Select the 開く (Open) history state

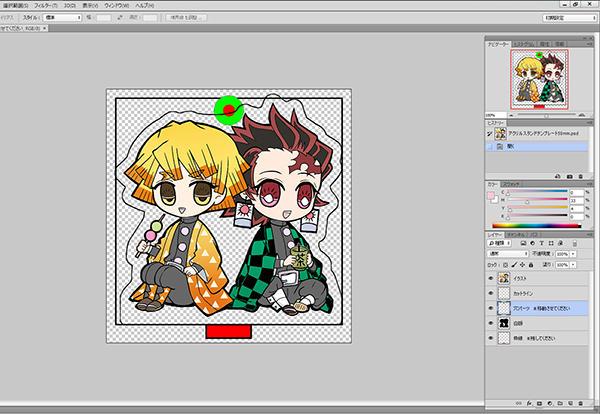click(x=538, y=147)
